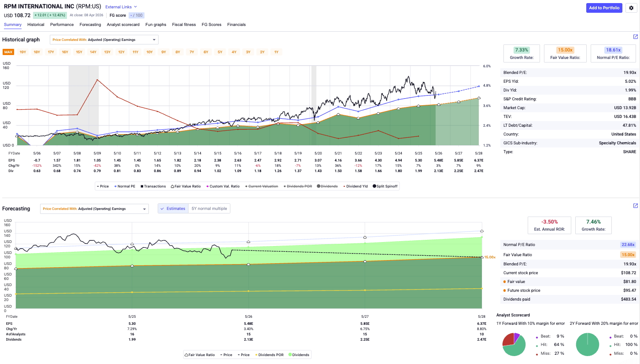Select the MAX time range

tap(8, 52)
